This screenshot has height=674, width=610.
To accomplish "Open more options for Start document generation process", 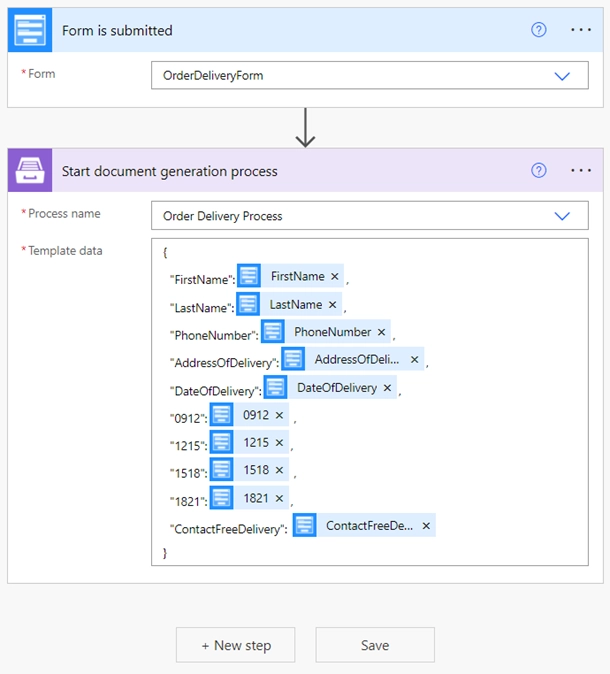I will [x=581, y=170].
